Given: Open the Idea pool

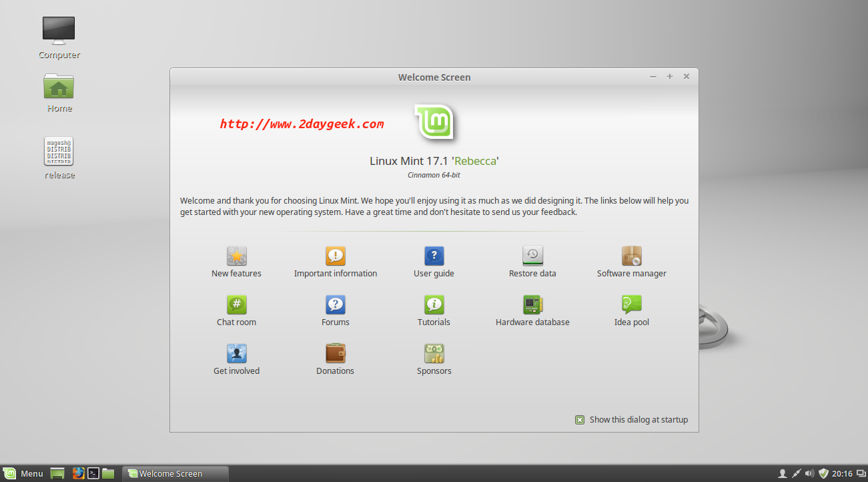Looking at the screenshot, I should tap(632, 310).
